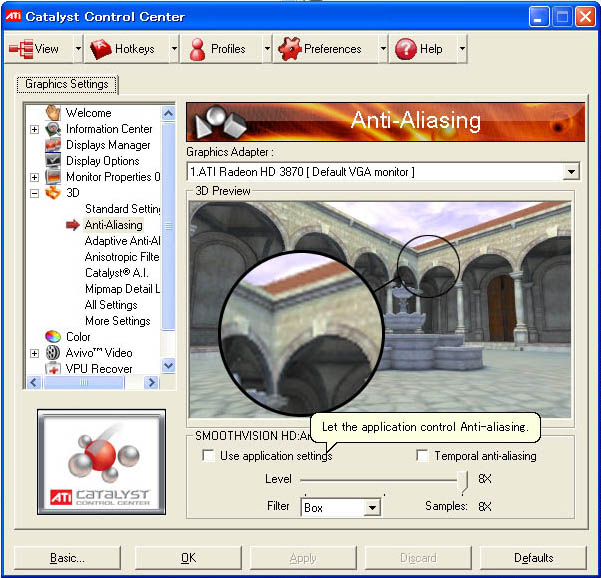Minimize the Catalyst Control Center window
This screenshot has height=578, width=601.
click(539, 16)
